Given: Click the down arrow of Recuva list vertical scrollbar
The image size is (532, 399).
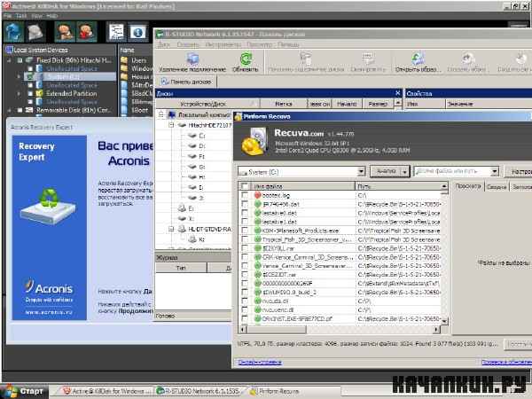Looking at the screenshot, I should coord(444,321).
